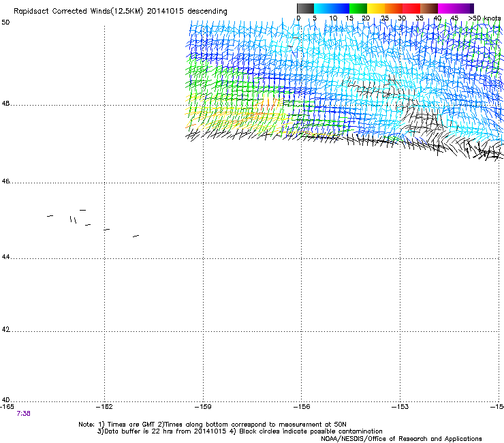Click the word 'descending' in the title
This screenshot has height=443, width=504.
tap(207, 12)
